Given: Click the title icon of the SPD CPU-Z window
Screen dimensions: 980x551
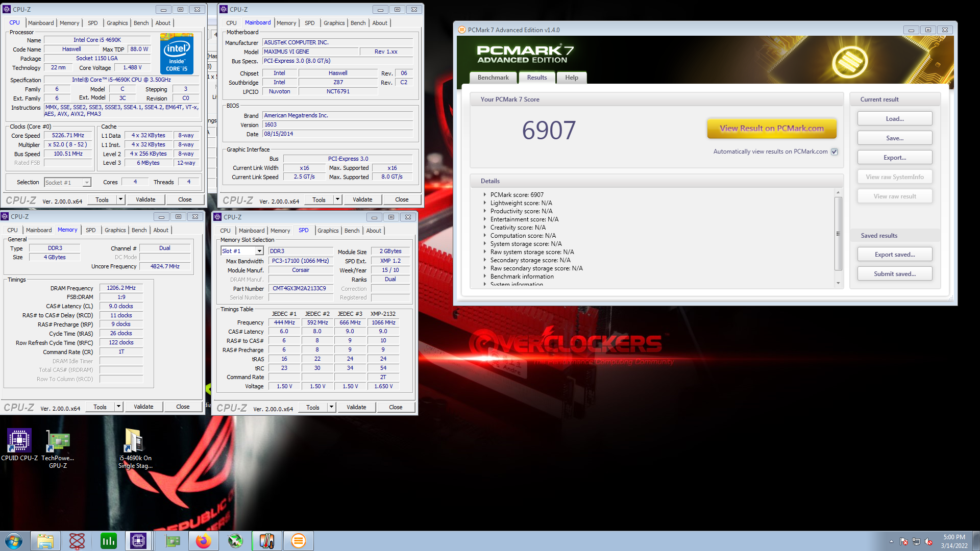Looking at the screenshot, I should (x=218, y=217).
